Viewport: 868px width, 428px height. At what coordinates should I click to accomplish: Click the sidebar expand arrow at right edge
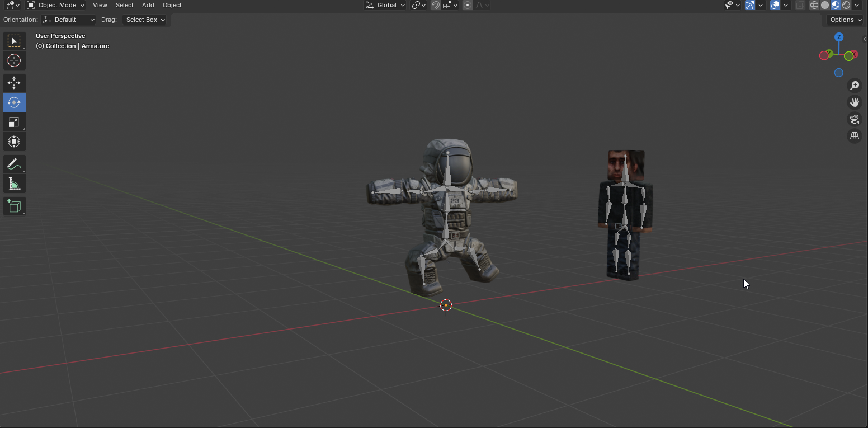pos(865,39)
